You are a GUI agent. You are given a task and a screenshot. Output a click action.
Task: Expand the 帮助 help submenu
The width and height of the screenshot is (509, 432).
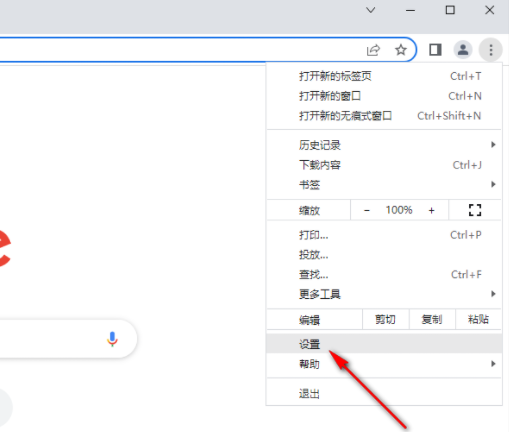[x=384, y=364]
